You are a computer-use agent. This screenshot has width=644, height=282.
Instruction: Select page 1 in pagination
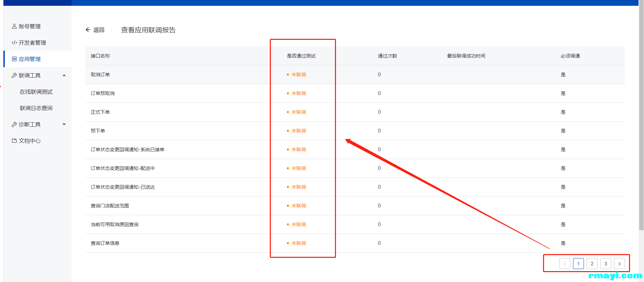point(579,264)
